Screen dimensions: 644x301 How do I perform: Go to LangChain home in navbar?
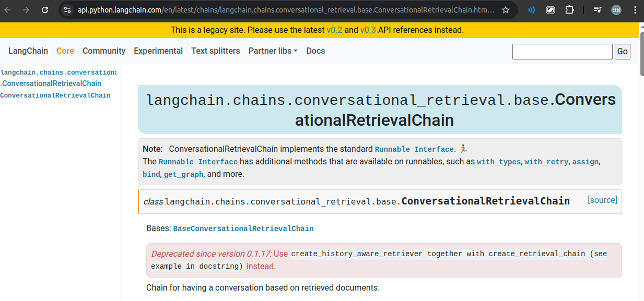28,51
